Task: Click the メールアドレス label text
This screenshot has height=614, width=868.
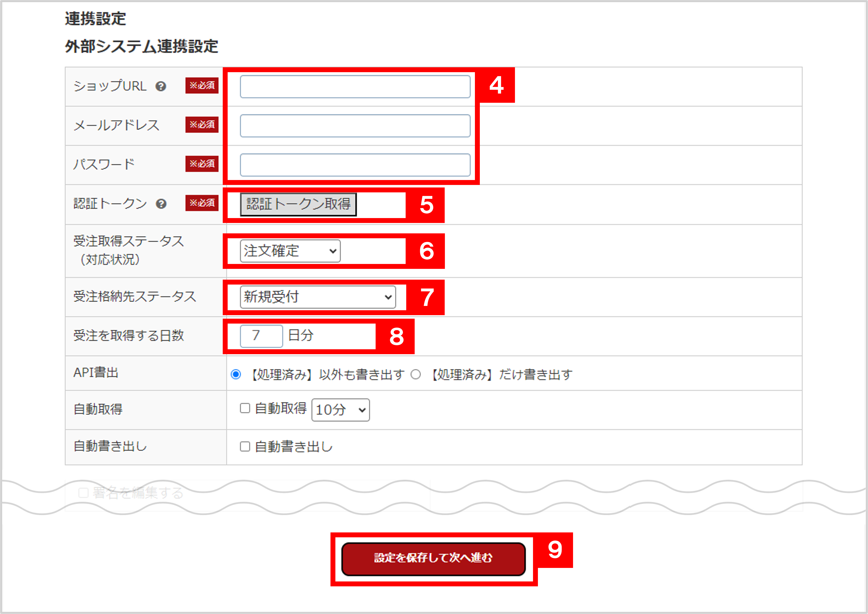Action: click(117, 126)
